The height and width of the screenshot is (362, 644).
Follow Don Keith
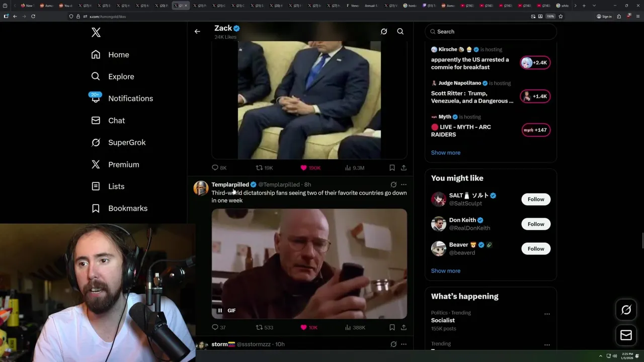tap(536, 224)
